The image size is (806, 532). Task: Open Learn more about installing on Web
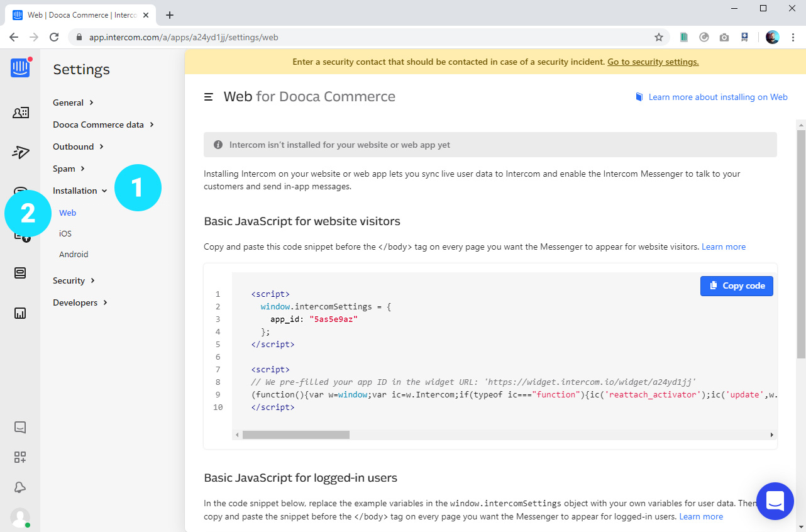click(x=718, y=97)
